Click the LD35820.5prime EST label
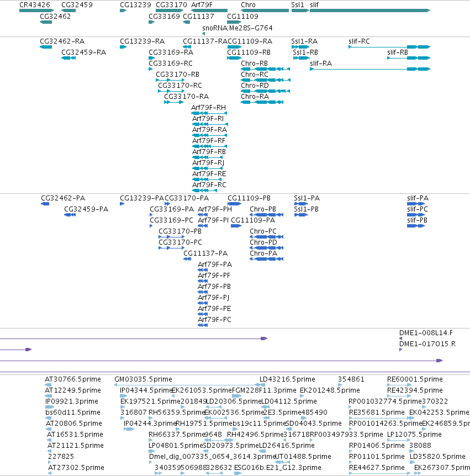470x476 pixels. pos(437,457)
